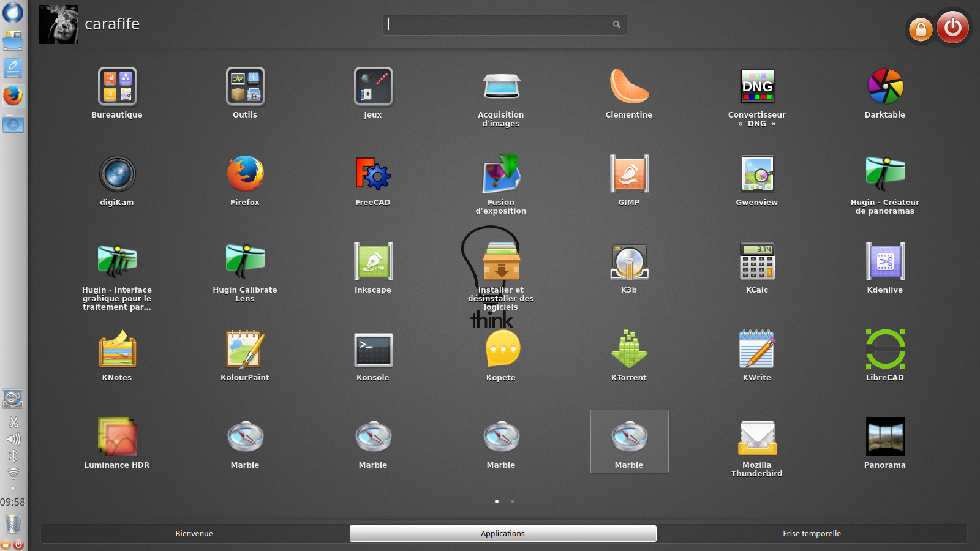Open the Jeux category
The width and height of the screenshot is (980, 551).
coord(373,93)
